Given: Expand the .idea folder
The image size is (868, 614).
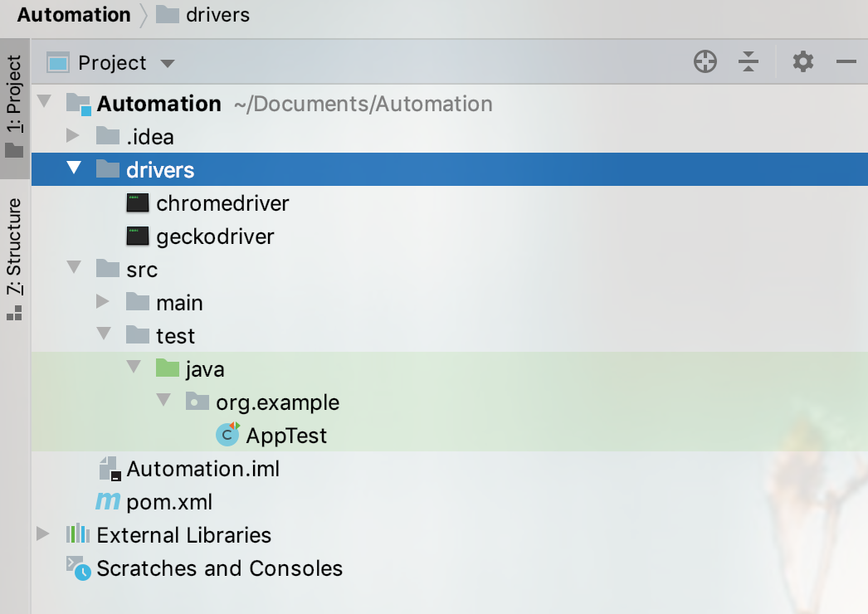Looking at the screenshot, I should point(74,136).
